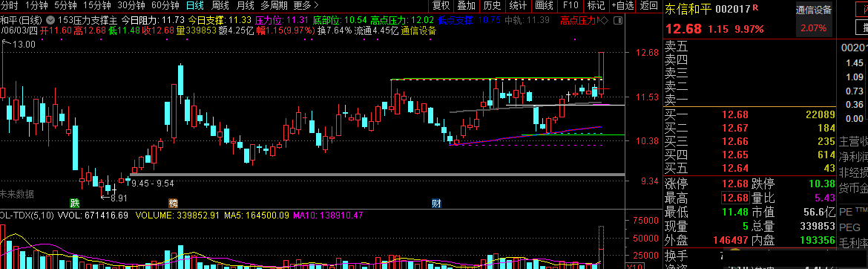Click the 卖五 order row label
The width and height of the screenshot is (868, 269).
pyautogui.click(x=676, y=47)
